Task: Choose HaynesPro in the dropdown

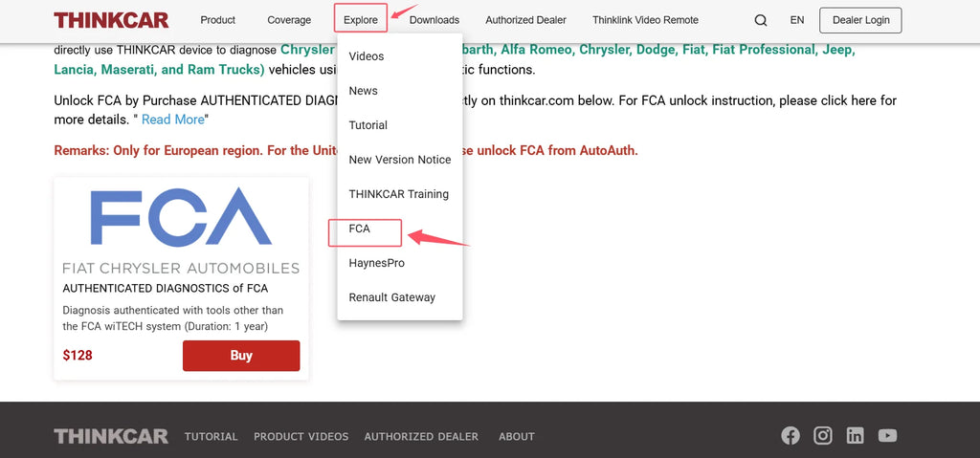Action: pos(376,263)
